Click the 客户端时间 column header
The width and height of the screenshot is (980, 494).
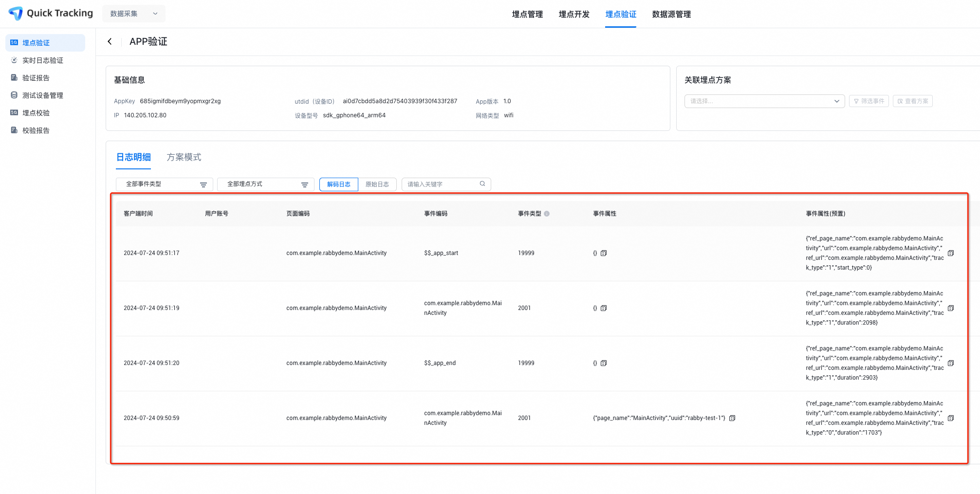pos(138,214)
